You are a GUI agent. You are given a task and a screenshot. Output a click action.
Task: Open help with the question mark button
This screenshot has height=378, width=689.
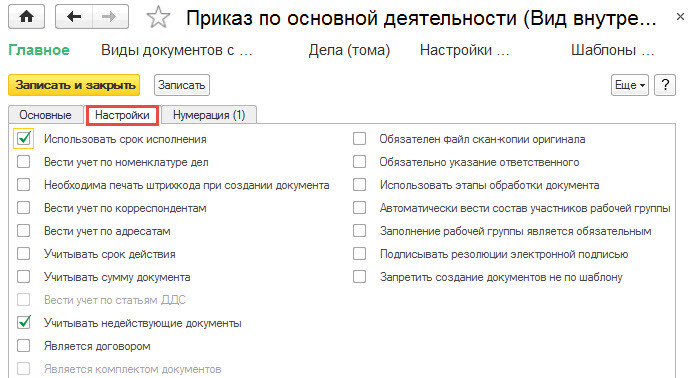[x=665, y=85]
